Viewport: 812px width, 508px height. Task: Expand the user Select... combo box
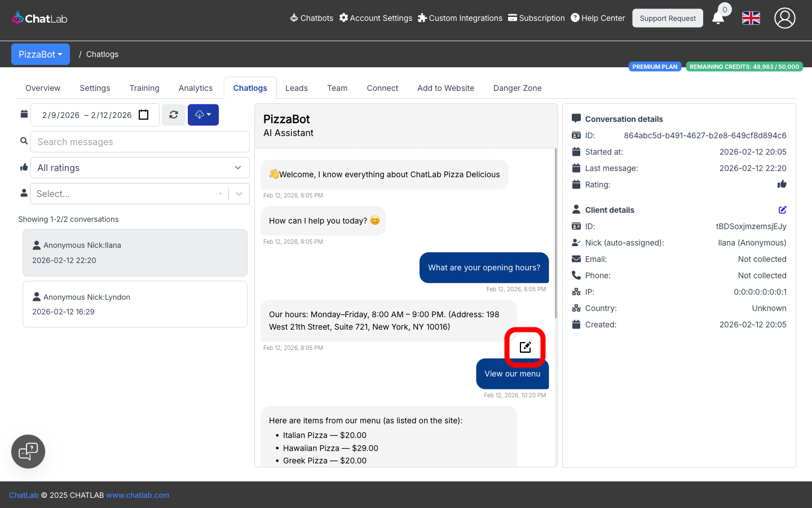coord(239,194)
